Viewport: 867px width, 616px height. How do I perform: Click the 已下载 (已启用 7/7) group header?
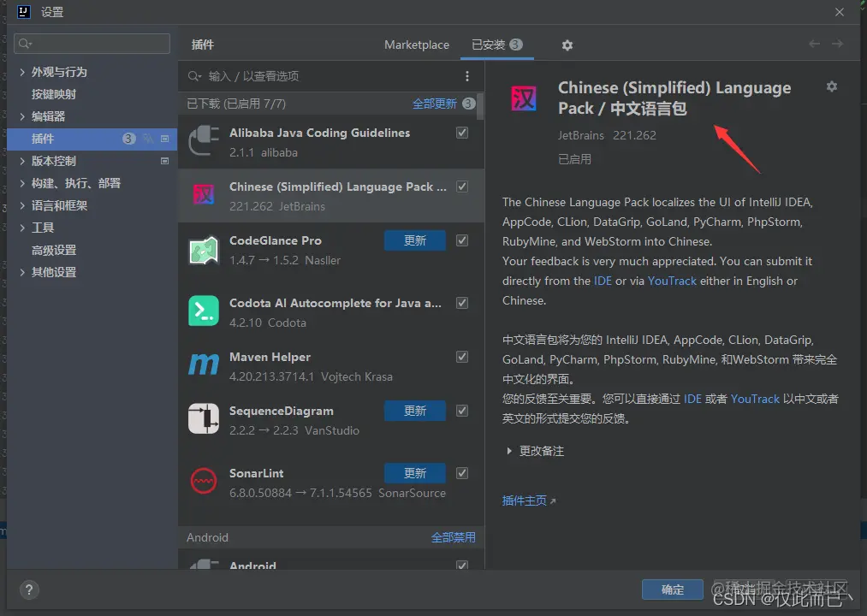[x=236, y=104]
